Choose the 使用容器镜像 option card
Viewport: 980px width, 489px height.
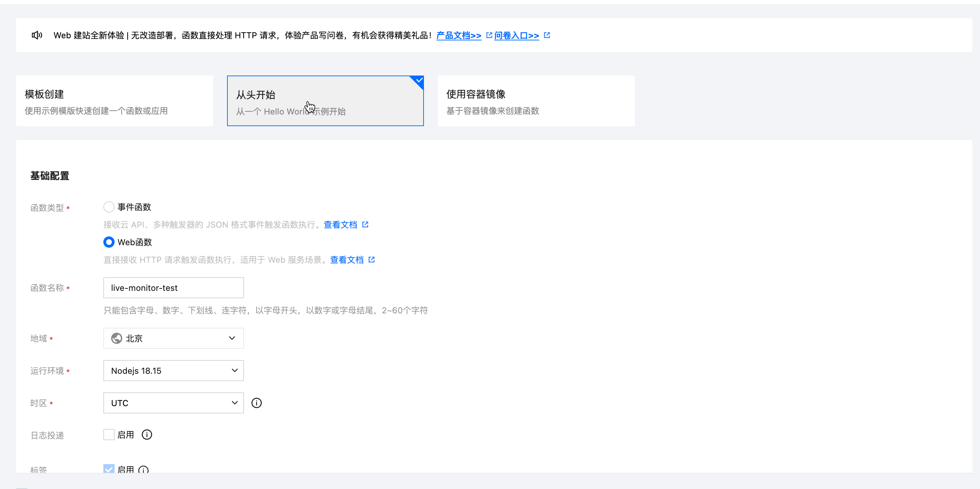536,101
